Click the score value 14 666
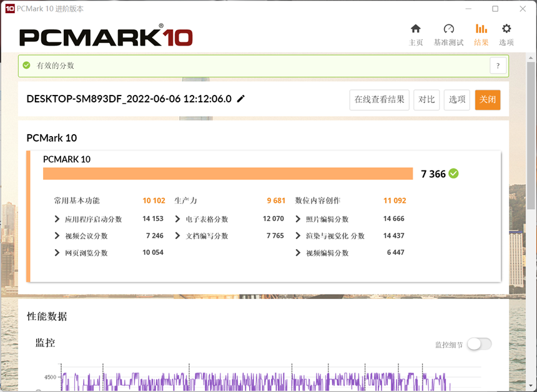 tap(394, 218)
